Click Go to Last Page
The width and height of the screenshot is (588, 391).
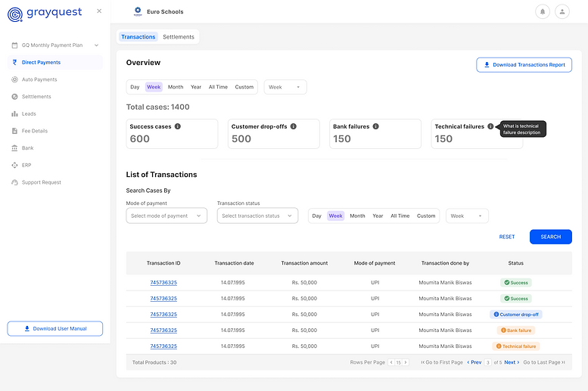tap(544, 362)
